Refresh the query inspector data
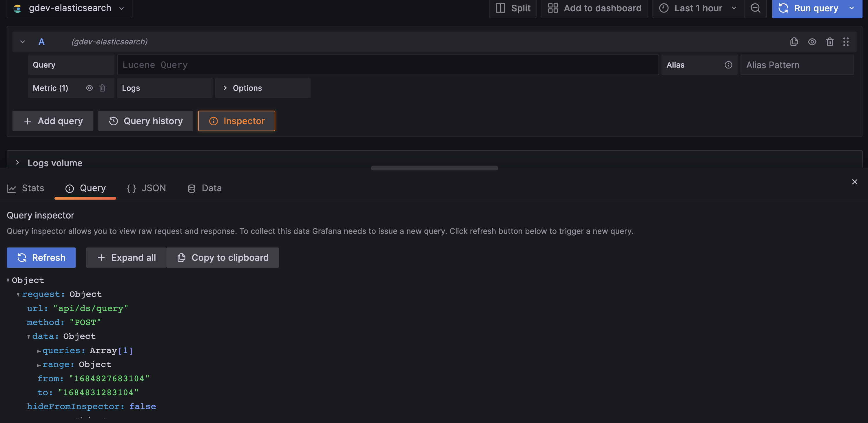The image size is (868, 423). coord(41,257)
